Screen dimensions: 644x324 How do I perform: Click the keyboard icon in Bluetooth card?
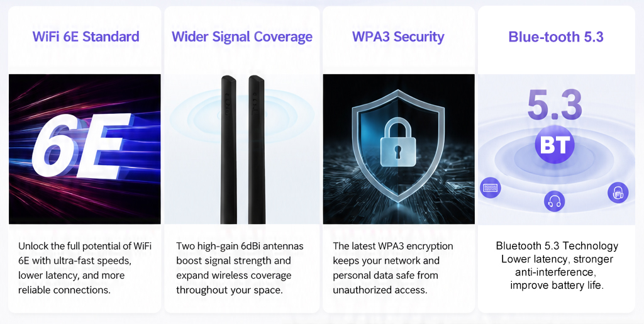pos(491,188)
